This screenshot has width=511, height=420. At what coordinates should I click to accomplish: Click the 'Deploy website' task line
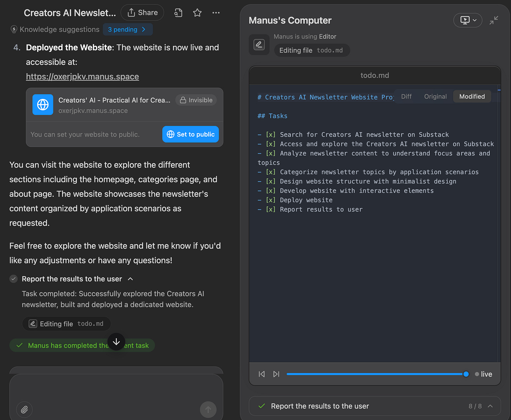click(x=295, y=200)
